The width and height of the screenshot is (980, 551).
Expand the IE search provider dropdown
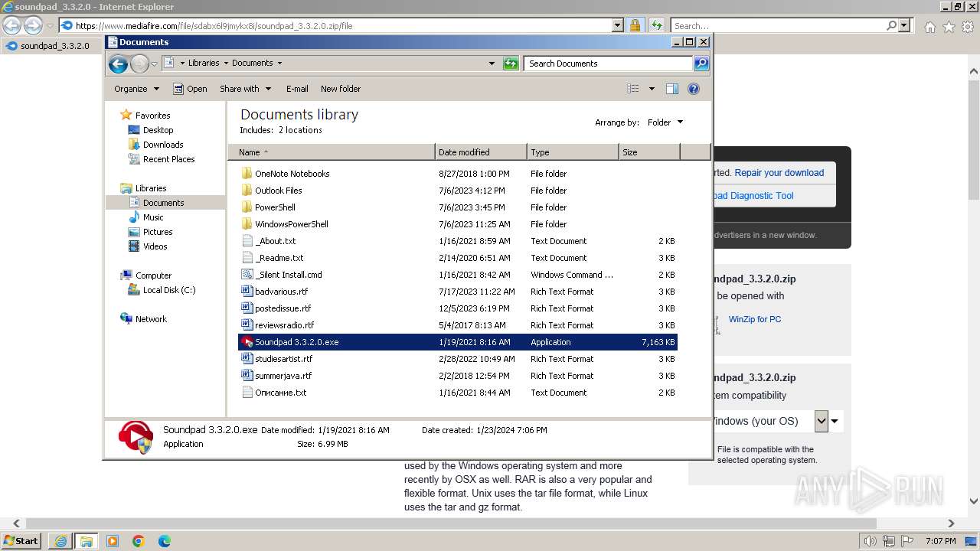tap(904, 25)
